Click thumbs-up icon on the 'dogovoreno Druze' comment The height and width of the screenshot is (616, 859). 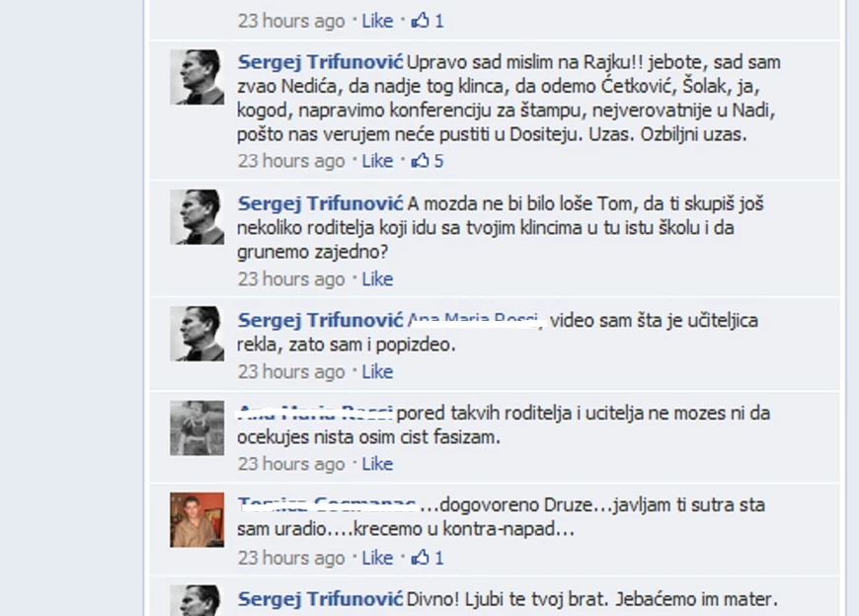[420, 558]
